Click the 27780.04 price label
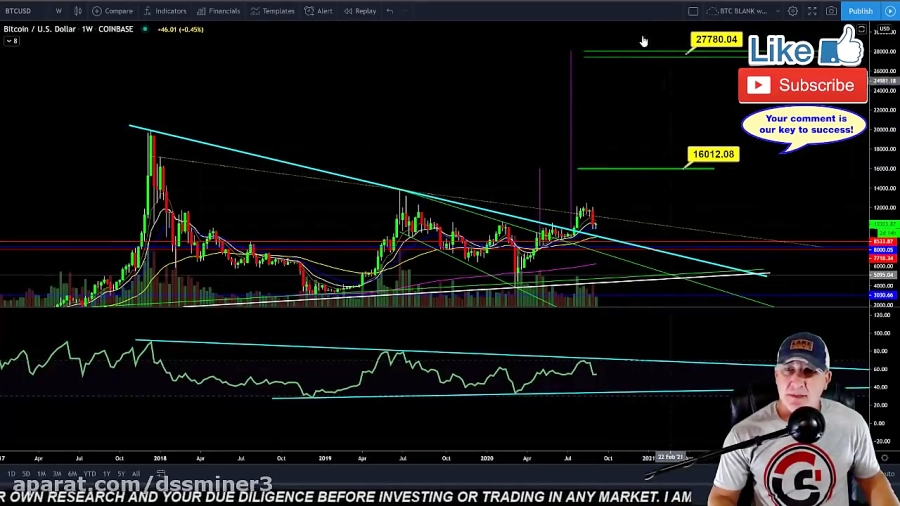 (716, 40)
